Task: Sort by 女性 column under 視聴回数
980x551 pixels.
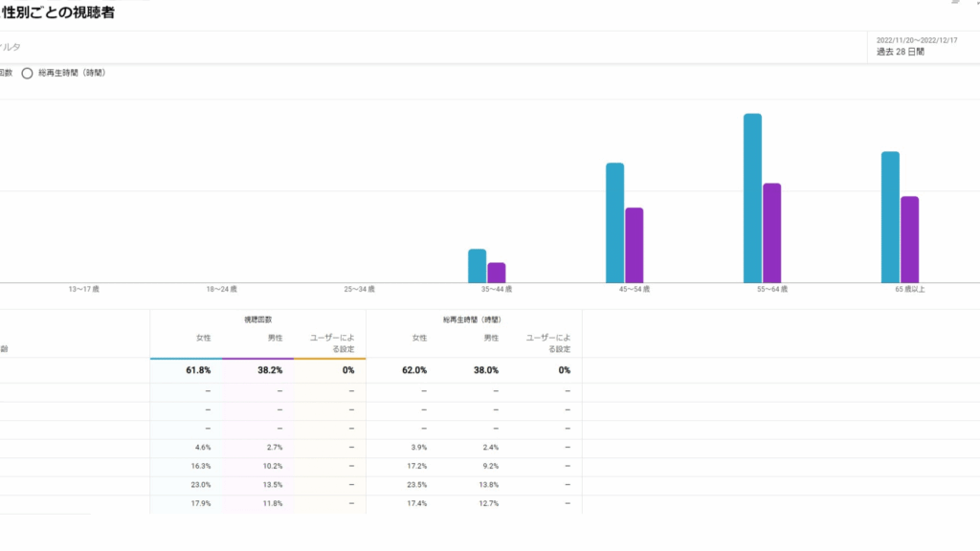Action: 203,338
